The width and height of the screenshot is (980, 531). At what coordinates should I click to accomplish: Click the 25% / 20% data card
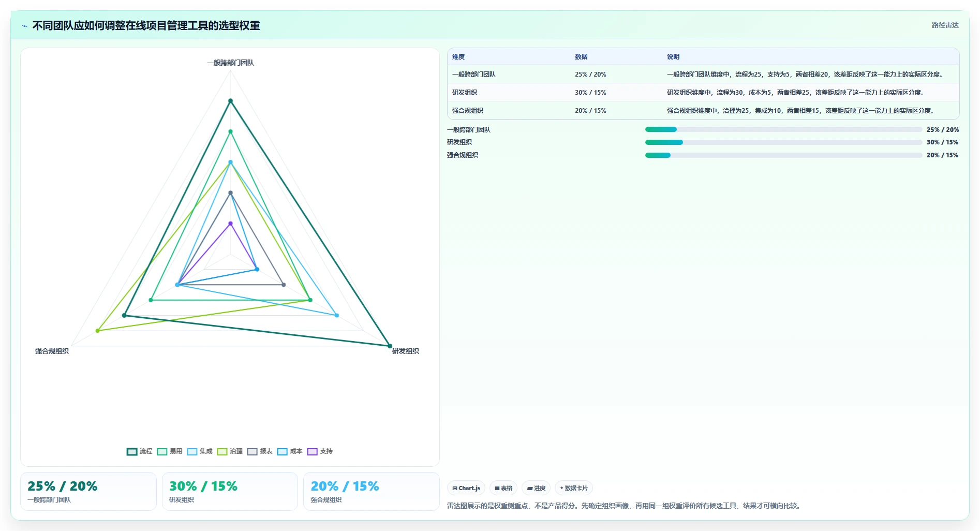(88, 492)
